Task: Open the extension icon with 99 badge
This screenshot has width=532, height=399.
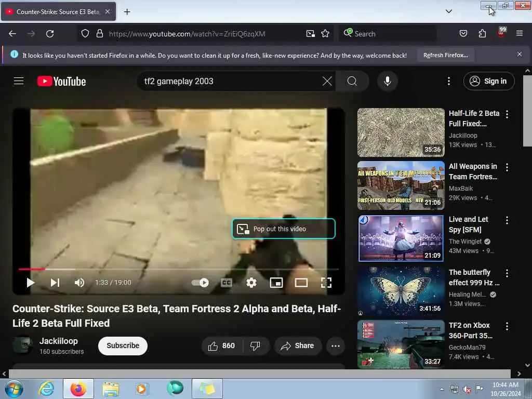Action: 501,33
